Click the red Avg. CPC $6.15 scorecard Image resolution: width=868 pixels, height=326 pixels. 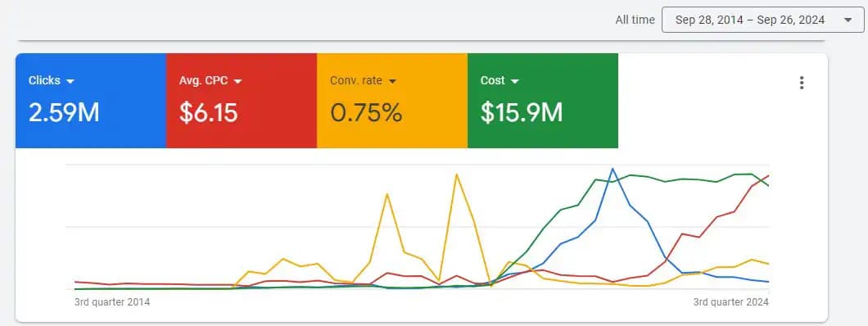pyautogui.click(x=242, y=101)
